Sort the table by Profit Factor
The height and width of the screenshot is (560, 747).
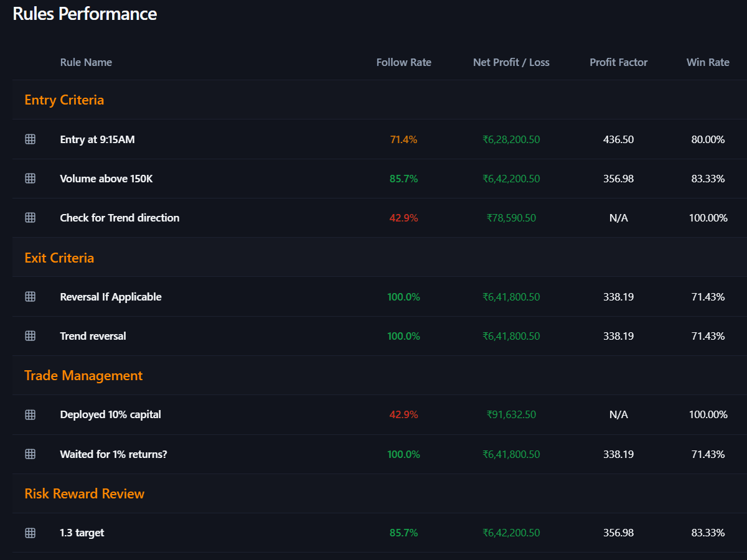pos(618,62)
